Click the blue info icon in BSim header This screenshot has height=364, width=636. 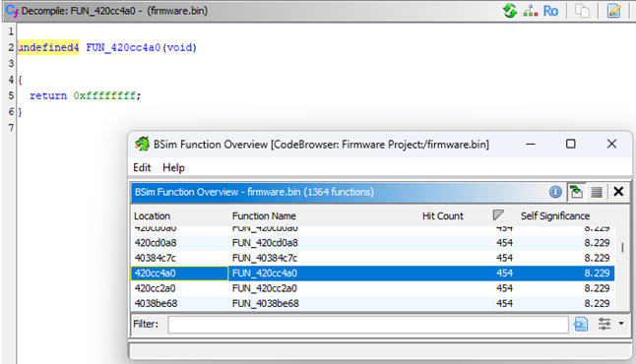555,192
